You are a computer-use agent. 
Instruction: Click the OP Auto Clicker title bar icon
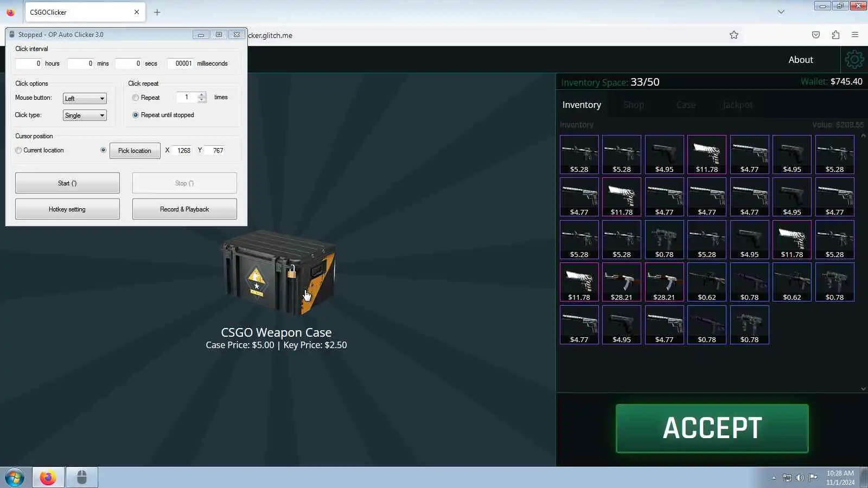pos(12,34)
